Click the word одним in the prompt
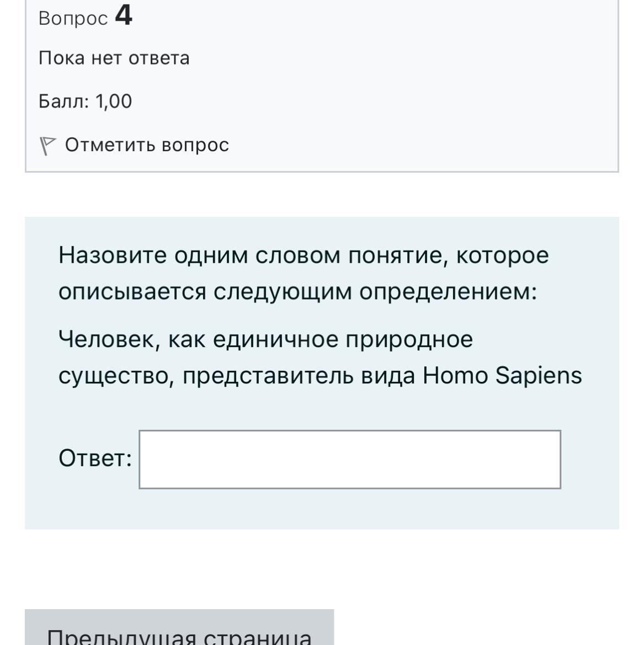Viewport: 644px width, 645px height. coord(211,256)
